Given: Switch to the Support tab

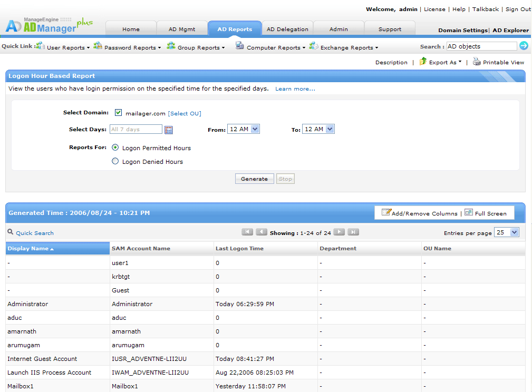Looking at the screenshot, I should (390, 29).
